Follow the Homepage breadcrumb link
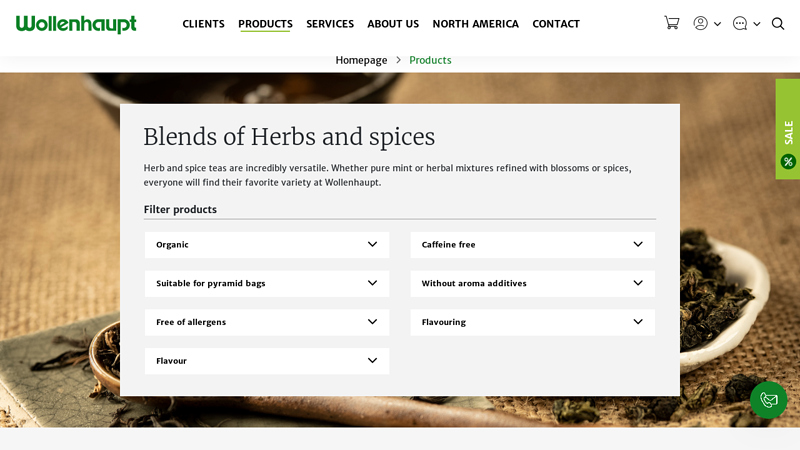 [x=361, y=60]
